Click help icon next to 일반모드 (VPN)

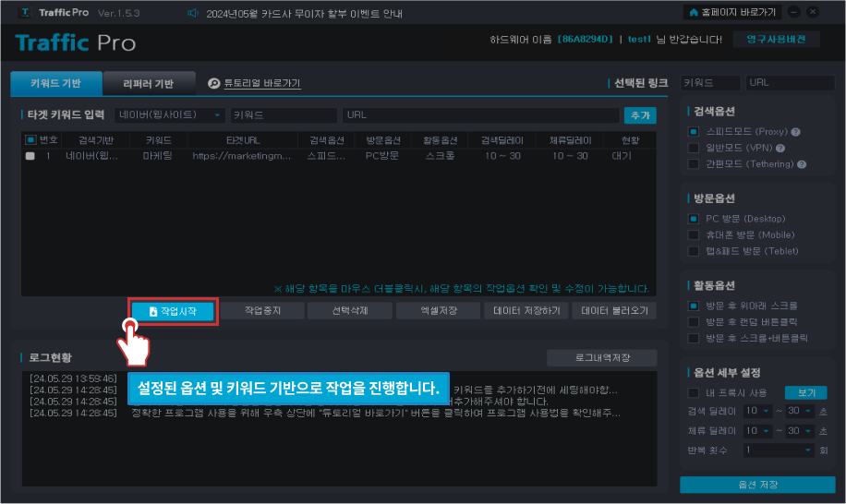point(780,148)
